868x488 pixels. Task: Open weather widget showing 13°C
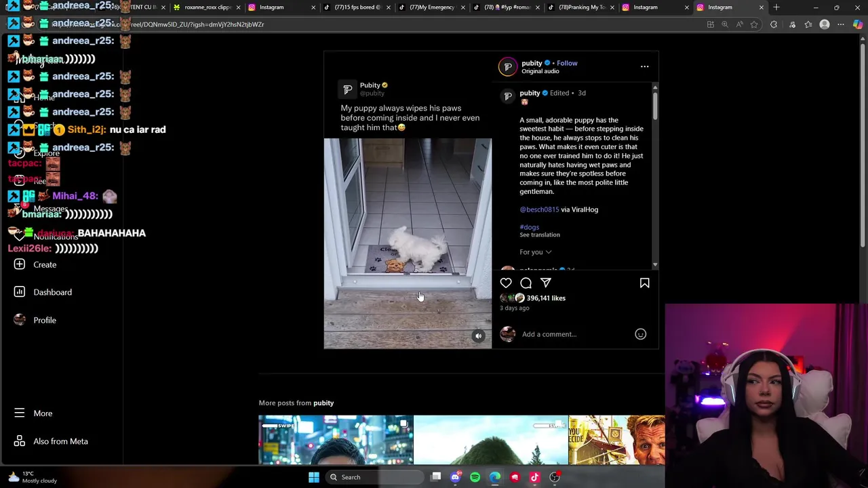pyautogui.click(x=33, y=477)
